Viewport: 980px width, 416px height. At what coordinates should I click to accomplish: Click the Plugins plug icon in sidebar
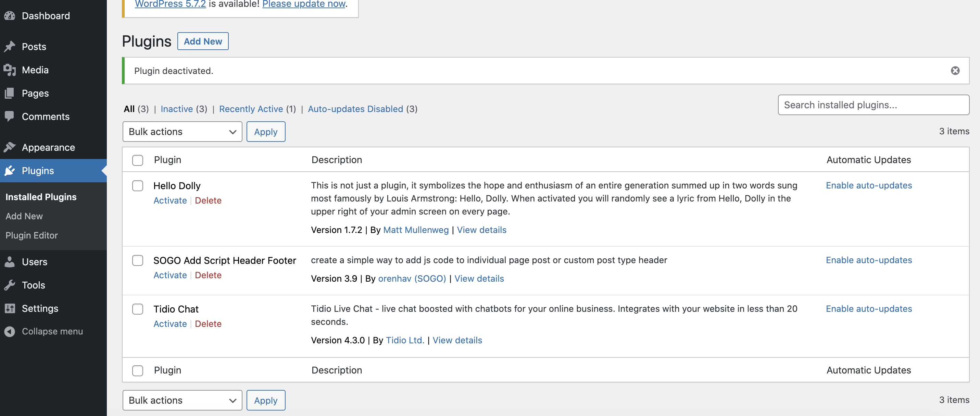tap(10, 171)
